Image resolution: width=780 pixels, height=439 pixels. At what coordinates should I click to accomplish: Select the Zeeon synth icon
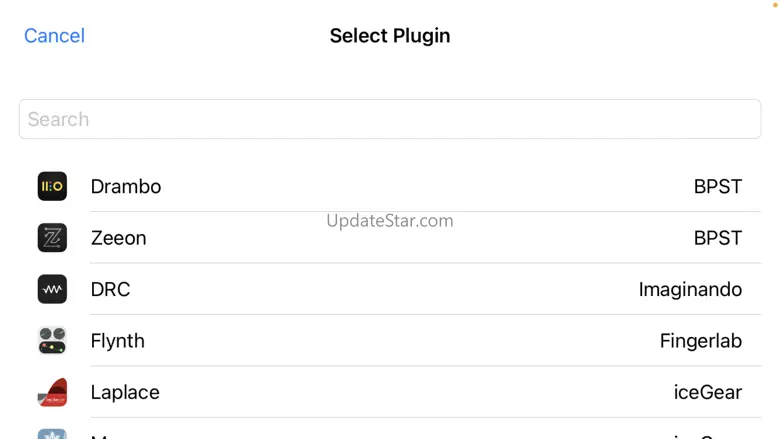52,238
